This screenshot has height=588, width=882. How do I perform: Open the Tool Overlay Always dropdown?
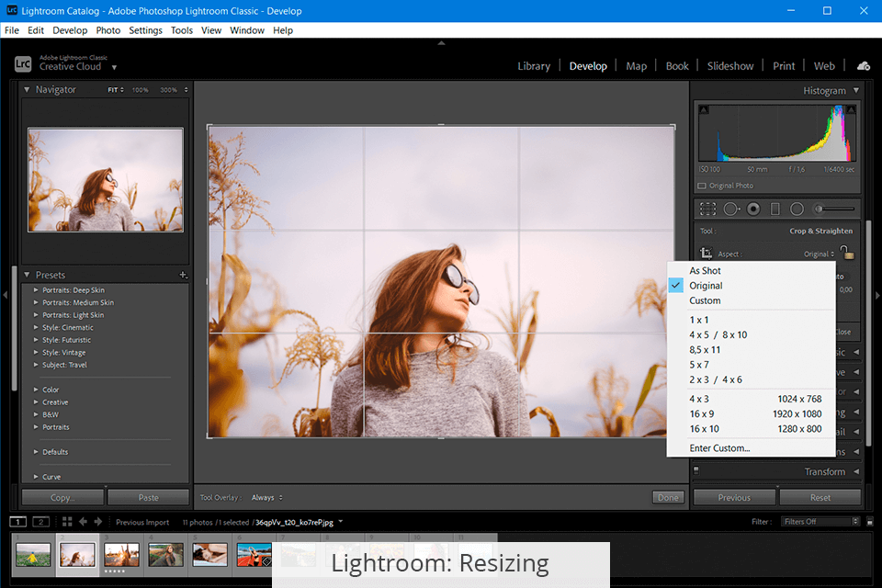pyautogui.click(x=266, y=498)
